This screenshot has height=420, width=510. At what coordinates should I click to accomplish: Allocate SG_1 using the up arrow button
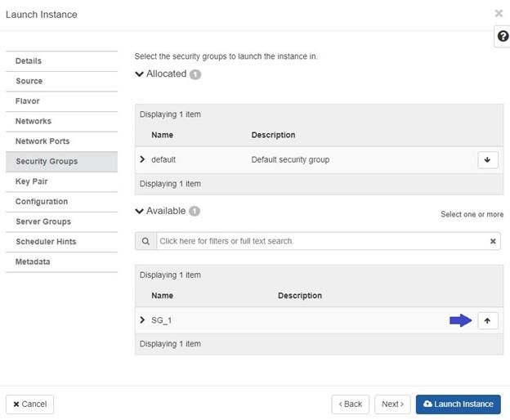pyautogui.click(x=487, y=320)
